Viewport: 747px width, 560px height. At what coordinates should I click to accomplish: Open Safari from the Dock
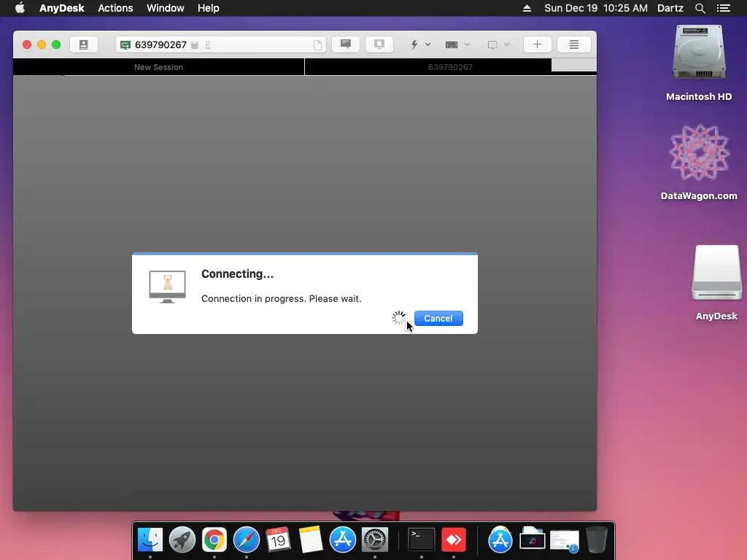pyautogui.click(x=247, y=540)
